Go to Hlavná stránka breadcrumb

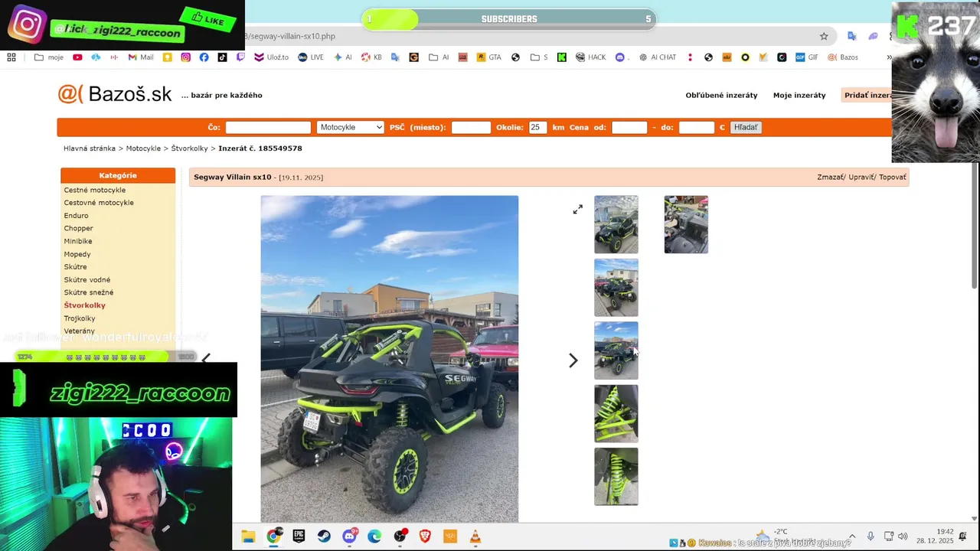pos(90,148)
